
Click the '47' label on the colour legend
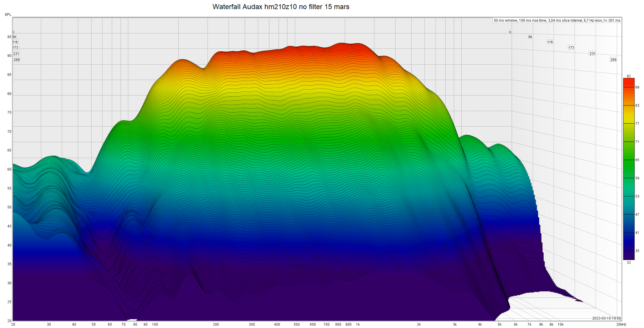637,215
